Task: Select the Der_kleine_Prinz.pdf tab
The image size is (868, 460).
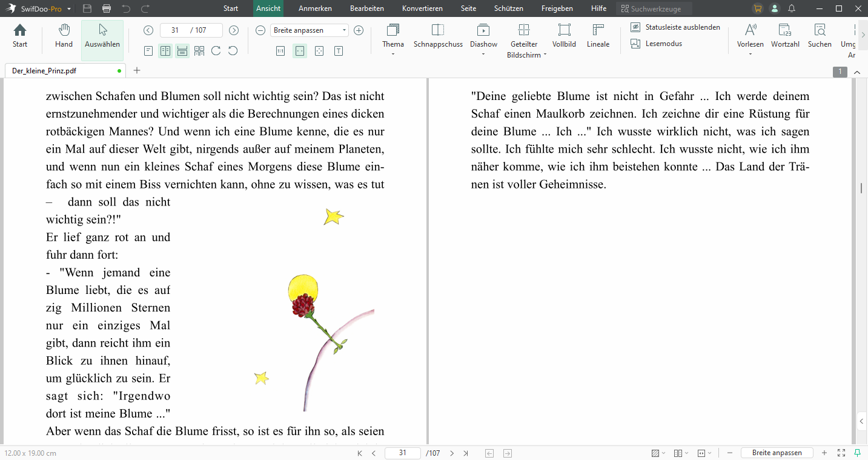Action: tap(64, 70)
